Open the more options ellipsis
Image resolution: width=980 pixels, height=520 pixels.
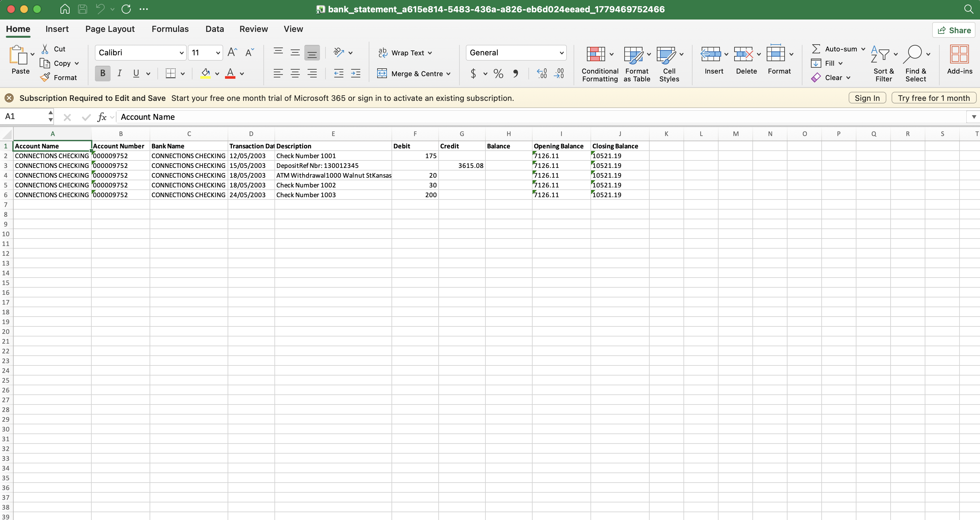144,9
